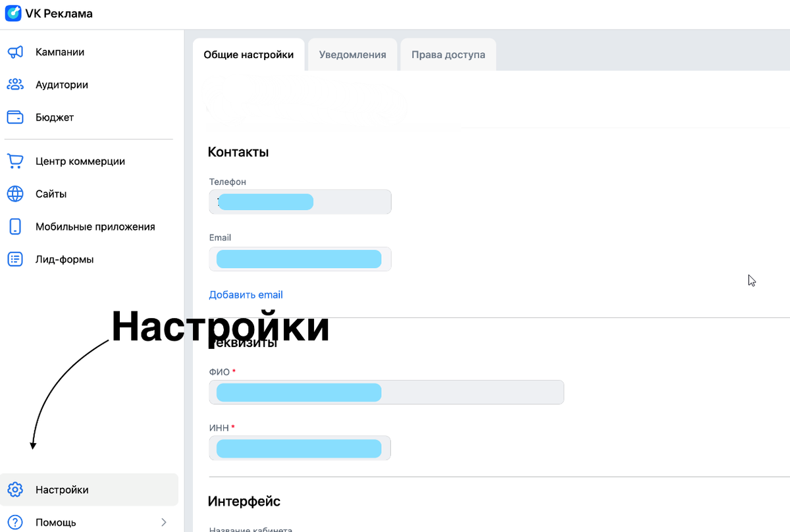The image size is (790, 532).
Task: Switch to the Права доступа tab
Action: [x=448, y=55]
